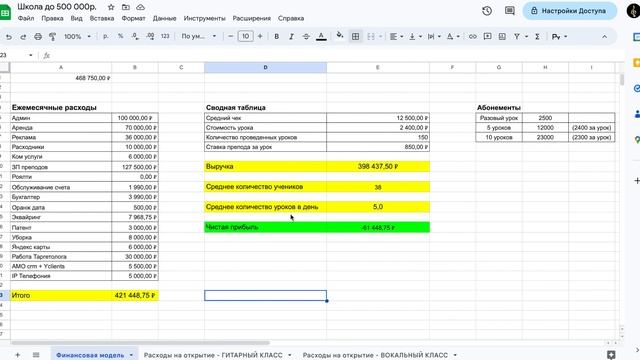Open the Правка menu

52,18
